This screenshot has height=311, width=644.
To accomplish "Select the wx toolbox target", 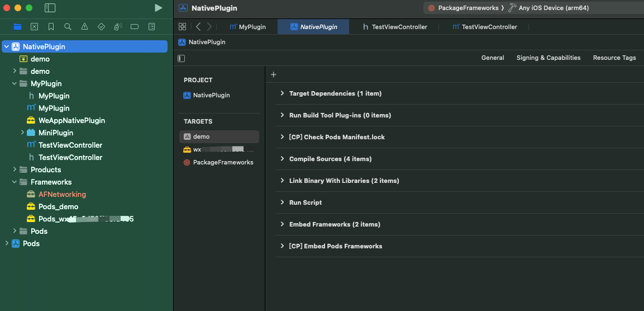I will (x=219, y=150).
